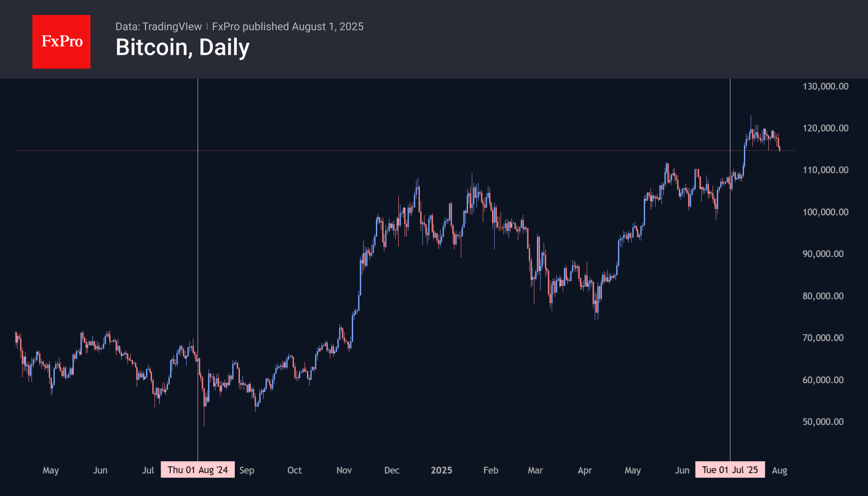The image size is (868, 496).
Task: Click the Sep month label
Action: (247, 470)
